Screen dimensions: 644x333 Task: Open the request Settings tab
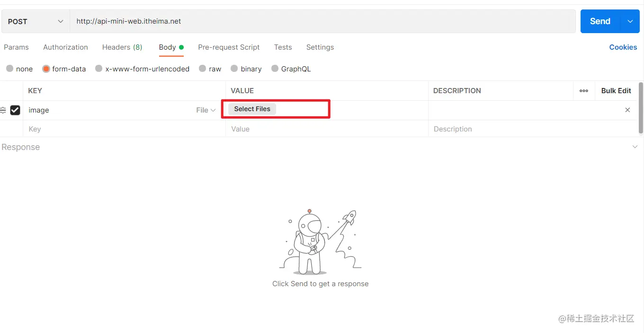[x=320, y=47]
